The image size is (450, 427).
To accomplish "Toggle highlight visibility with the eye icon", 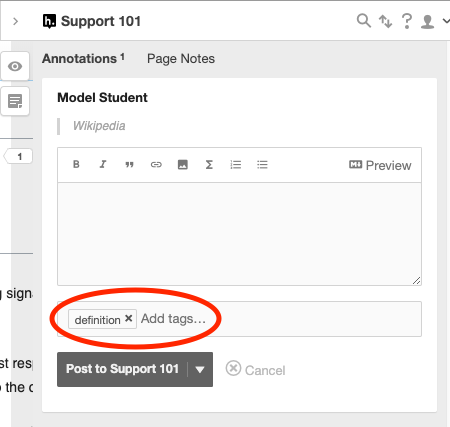I will [x=15, y=66].
